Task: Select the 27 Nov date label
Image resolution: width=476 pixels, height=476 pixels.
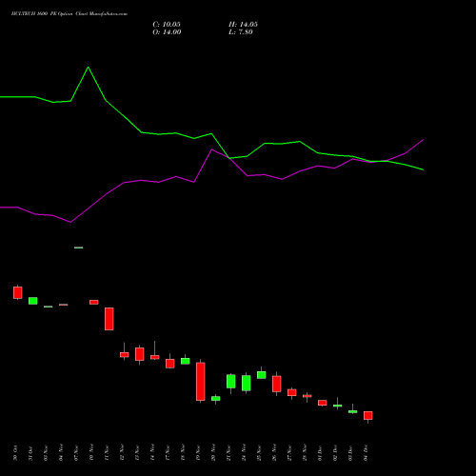Action: [x=289, y=453]
